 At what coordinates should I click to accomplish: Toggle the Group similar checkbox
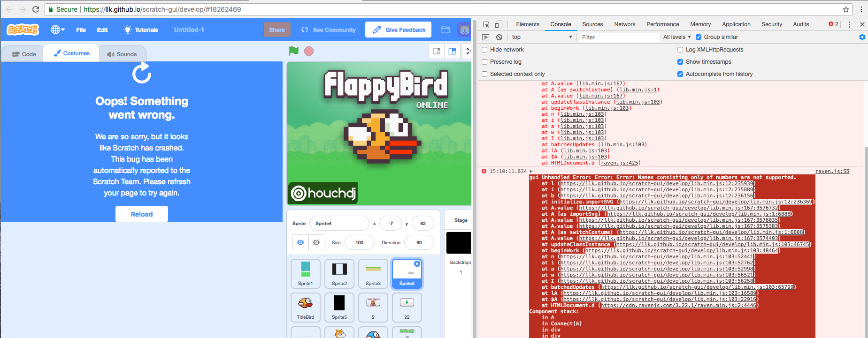click(x=699, y=37)
